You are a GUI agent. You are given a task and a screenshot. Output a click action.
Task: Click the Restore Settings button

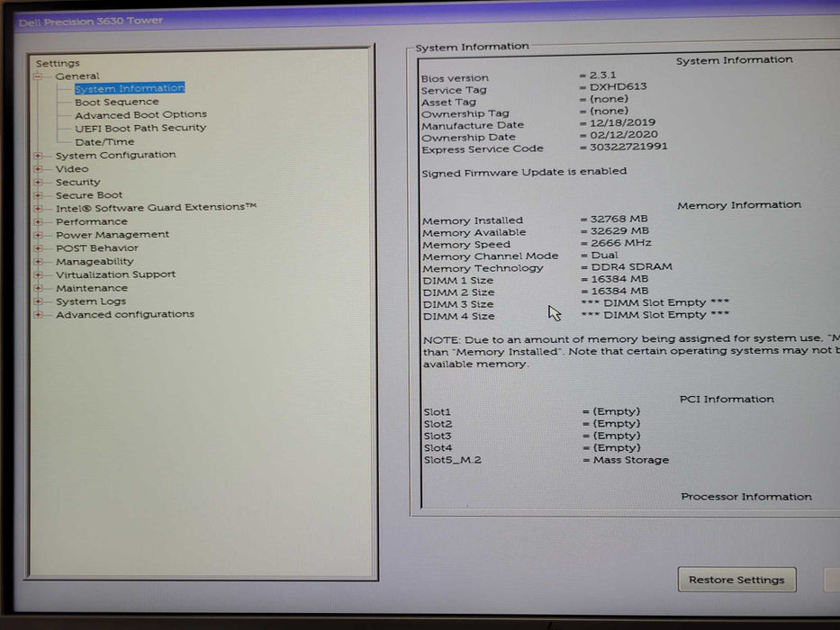click(736, 580)
